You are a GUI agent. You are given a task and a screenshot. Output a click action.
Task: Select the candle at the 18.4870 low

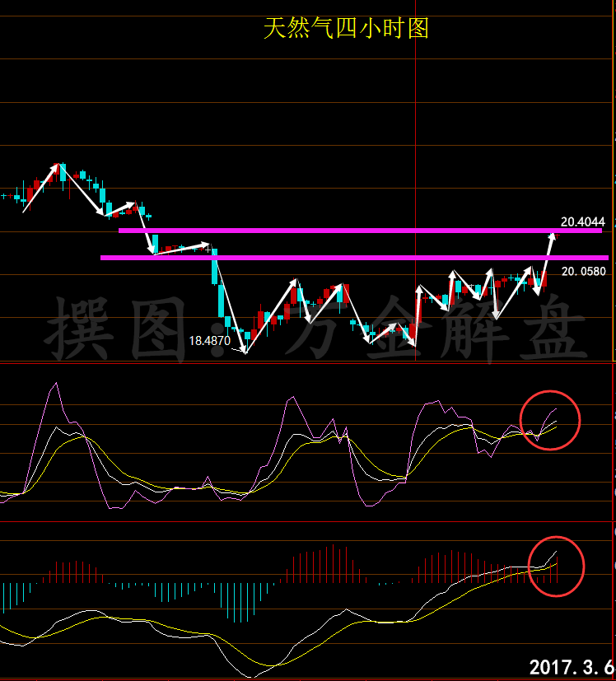245,336
